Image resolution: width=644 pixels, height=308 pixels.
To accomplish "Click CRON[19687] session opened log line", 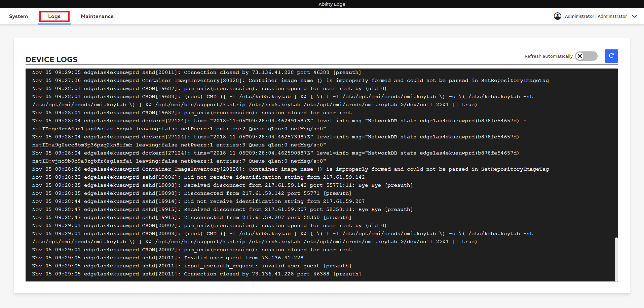I will tap(210, 88).
